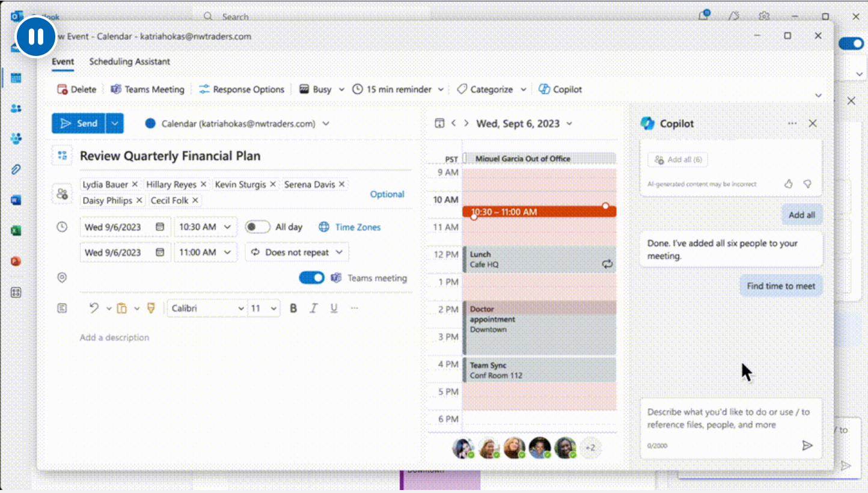Toggle Underline formatting
The height and width of the screenshot is (493, 868).
334,308
